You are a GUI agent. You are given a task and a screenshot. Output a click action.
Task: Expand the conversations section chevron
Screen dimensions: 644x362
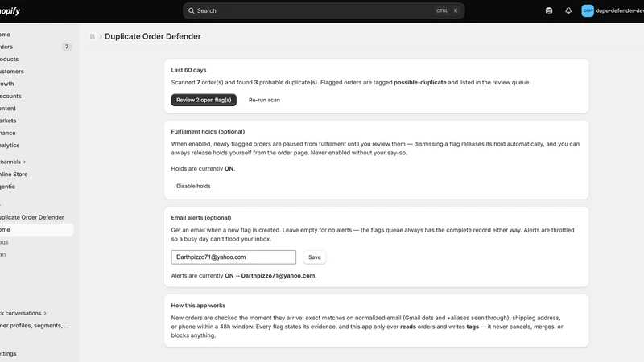[45, 313]
